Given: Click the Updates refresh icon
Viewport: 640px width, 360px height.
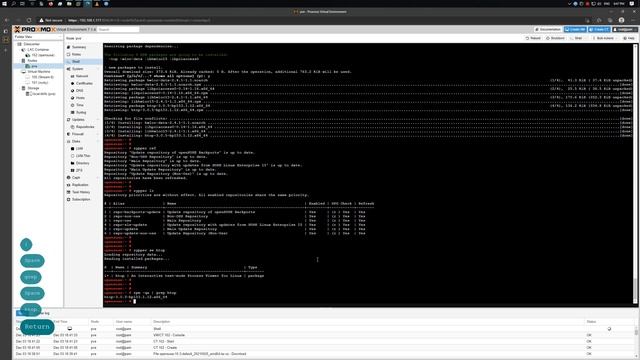Looking at the screenshot, I should click(x=69, y=120).
